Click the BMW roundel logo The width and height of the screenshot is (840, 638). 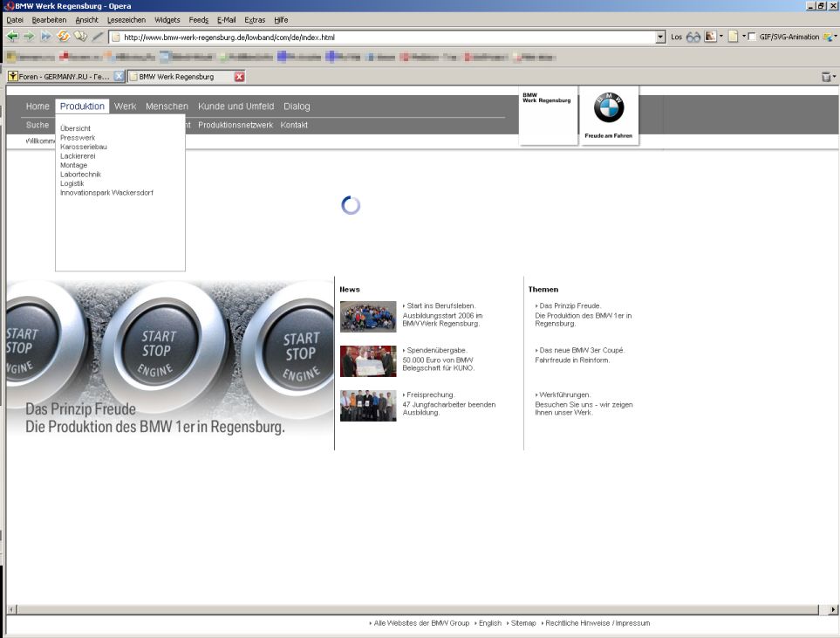click(x=609, y=107)
